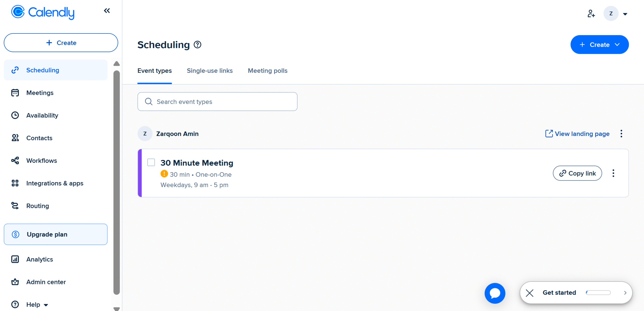
Task: Focus the Search event types field
Action: click(x=217, y=101)
